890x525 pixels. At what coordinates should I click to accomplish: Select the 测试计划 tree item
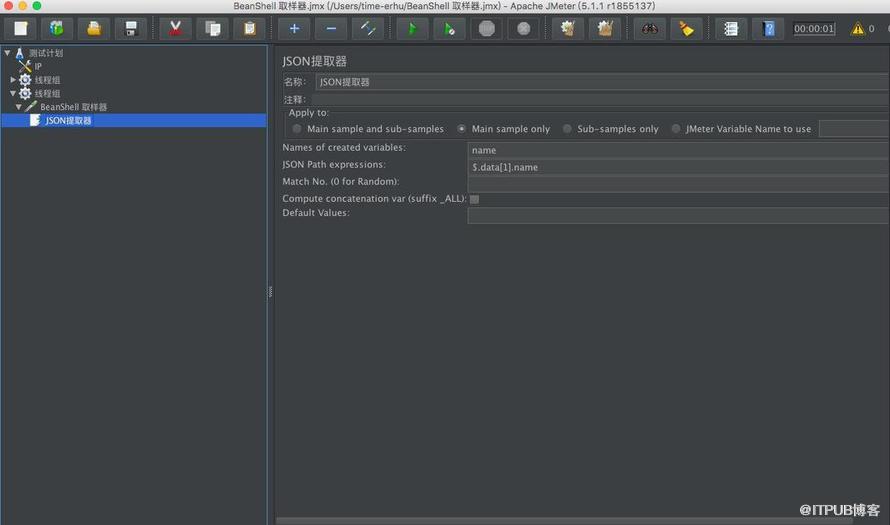[46, 53]
